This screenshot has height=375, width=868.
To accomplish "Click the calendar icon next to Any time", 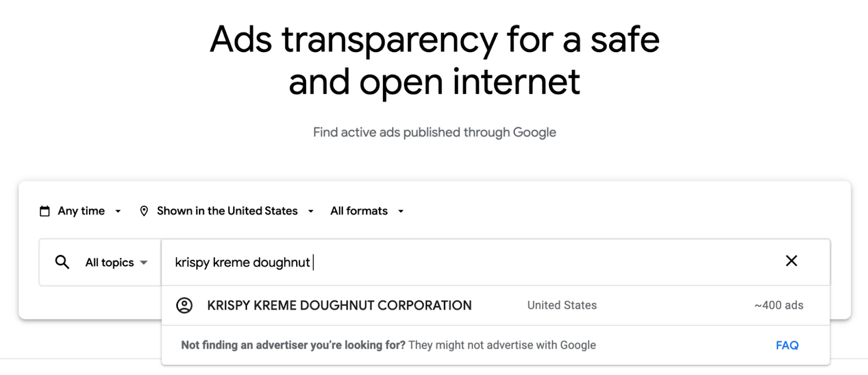I will pyautogui.click(x=44, y=211).
